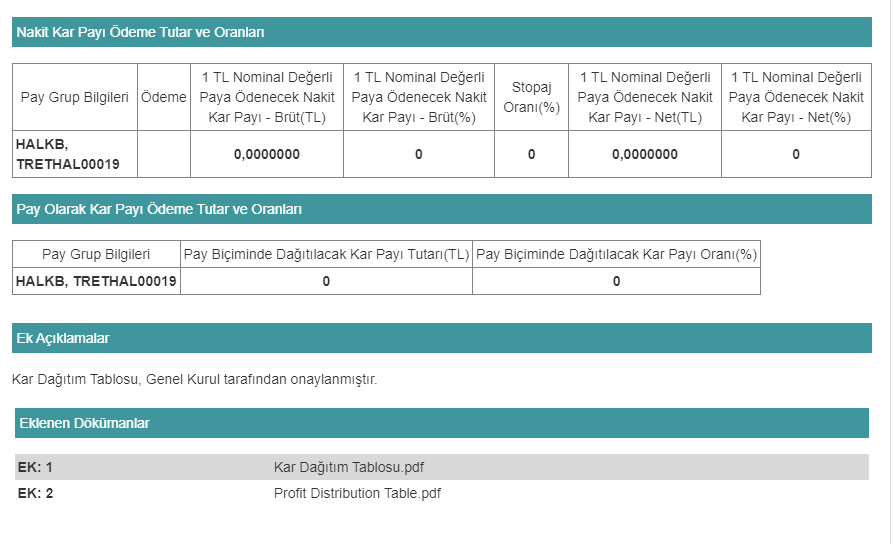Select the Eklenen Dökümanlar section header

pyautogui.click(x=85, y=423)
